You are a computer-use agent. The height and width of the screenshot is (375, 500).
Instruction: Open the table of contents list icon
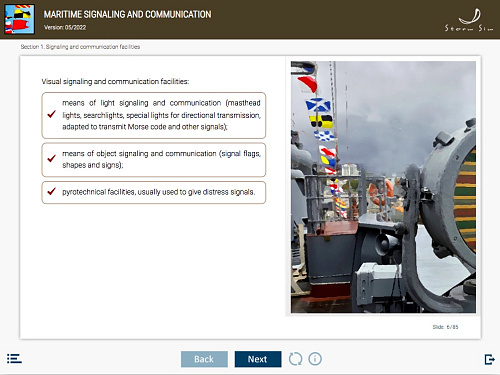coord(14,359)
